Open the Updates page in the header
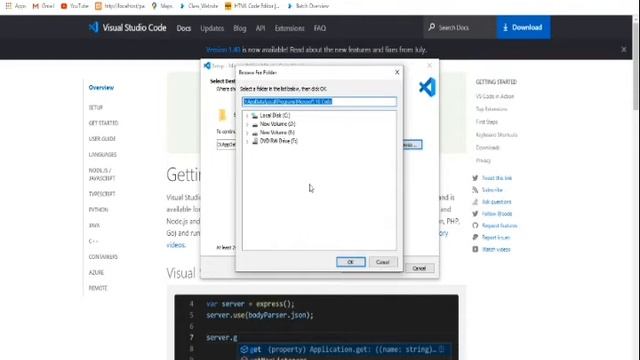This screenshot has width=640, height=360. (212, 28)
